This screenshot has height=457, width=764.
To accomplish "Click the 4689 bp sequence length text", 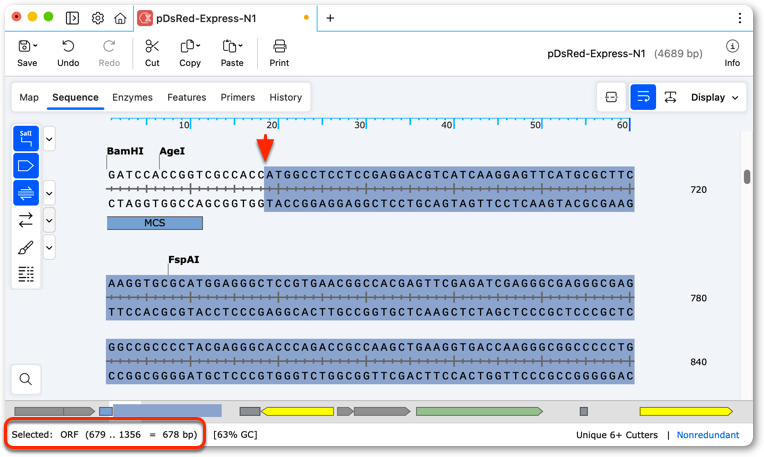I will tap(678, 54).
